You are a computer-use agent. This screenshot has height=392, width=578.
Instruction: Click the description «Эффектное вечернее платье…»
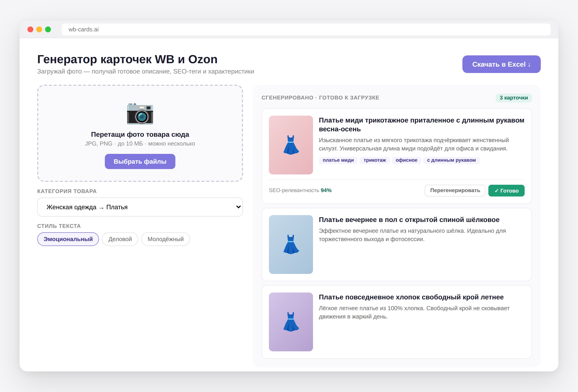click(x=412, y=235)
